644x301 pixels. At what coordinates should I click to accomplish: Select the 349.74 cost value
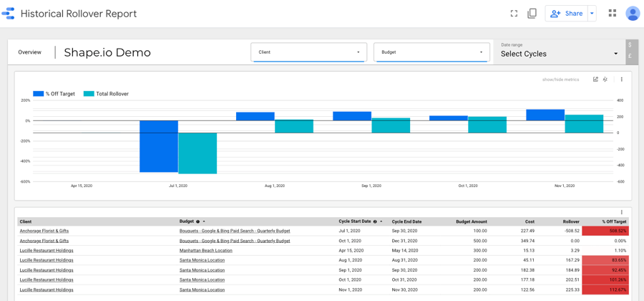click(528, 241)
